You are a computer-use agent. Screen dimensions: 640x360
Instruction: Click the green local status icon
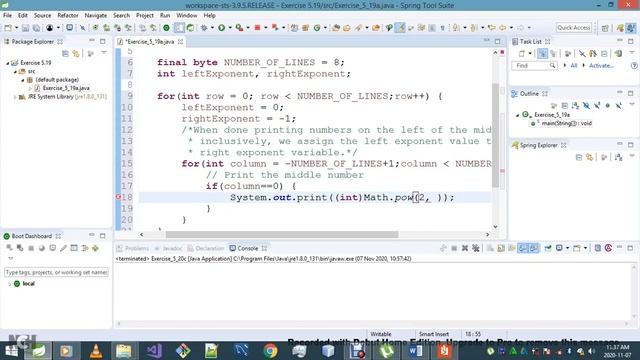point(17,284)
